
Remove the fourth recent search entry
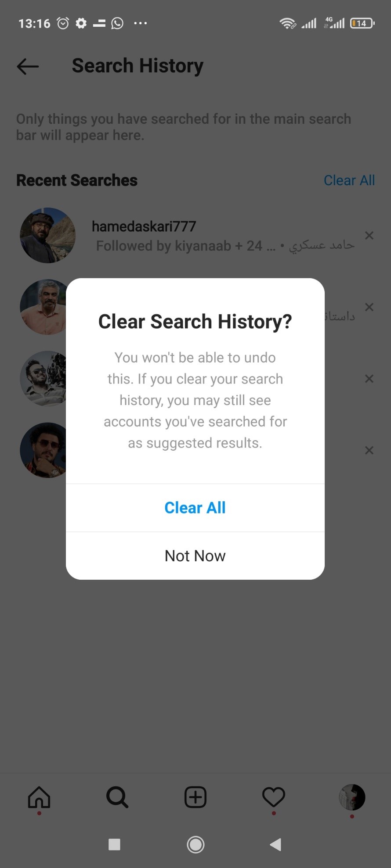(x=369, y=450)
